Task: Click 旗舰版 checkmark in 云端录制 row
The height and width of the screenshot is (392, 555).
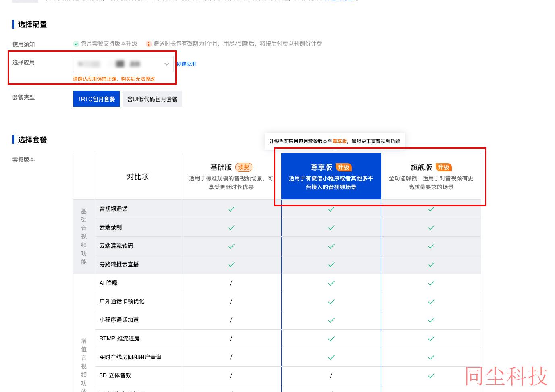Action: [x=431, y=228]
